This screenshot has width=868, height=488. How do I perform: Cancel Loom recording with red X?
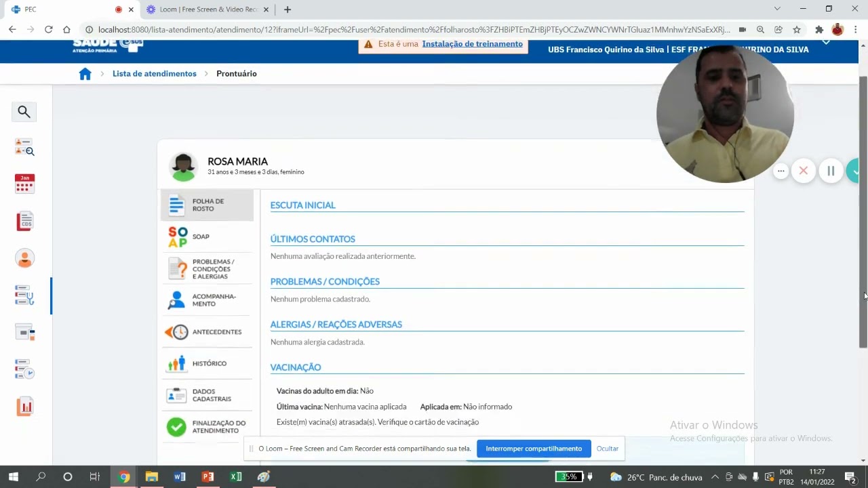click(x=804, y=171)
